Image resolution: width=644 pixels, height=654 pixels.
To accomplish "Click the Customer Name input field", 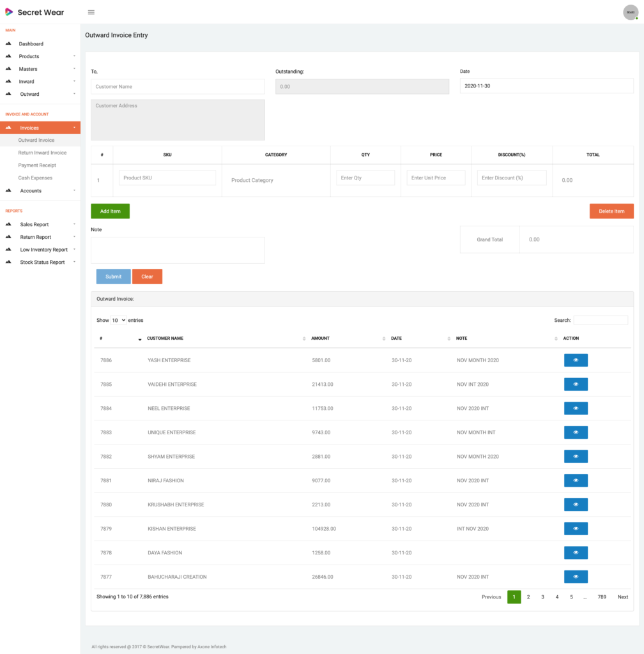I will [178, 87].
